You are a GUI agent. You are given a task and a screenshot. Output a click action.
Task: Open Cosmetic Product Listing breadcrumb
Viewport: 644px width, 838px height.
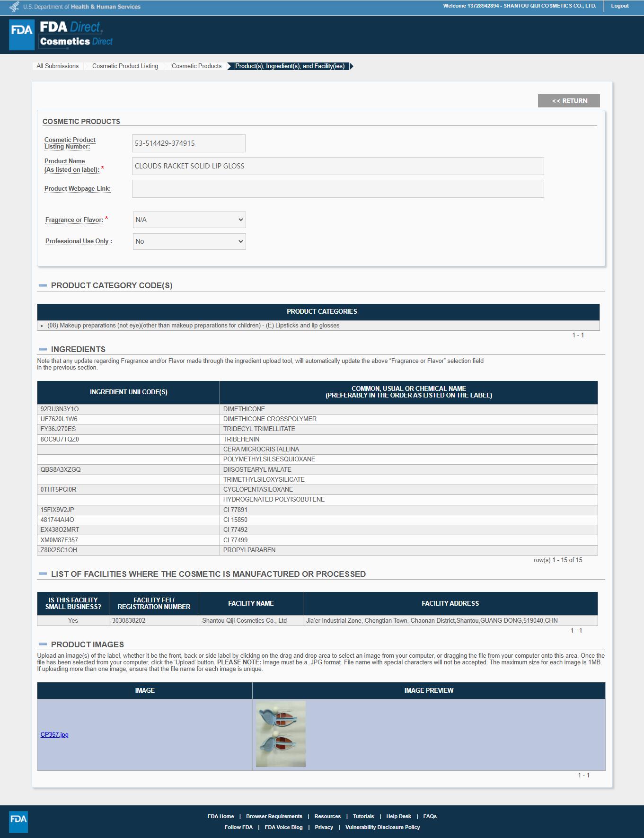pyautogui.click(x=125, y=66)
